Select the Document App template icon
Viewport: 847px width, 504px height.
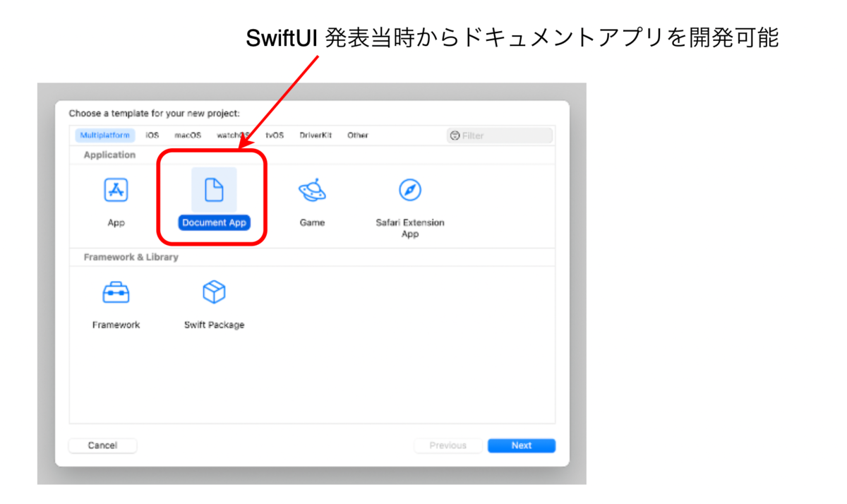pos(214,190)
